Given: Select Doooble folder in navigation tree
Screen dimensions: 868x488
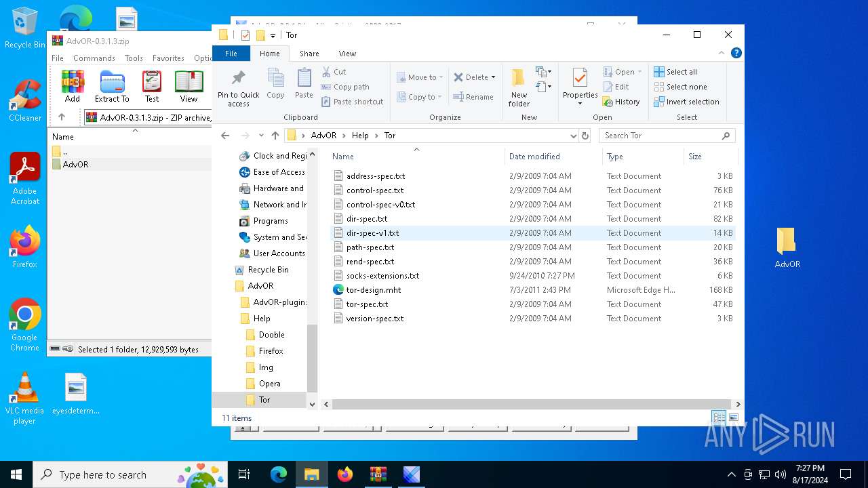Looking at the screenshot, I should [x=271, y=335].
